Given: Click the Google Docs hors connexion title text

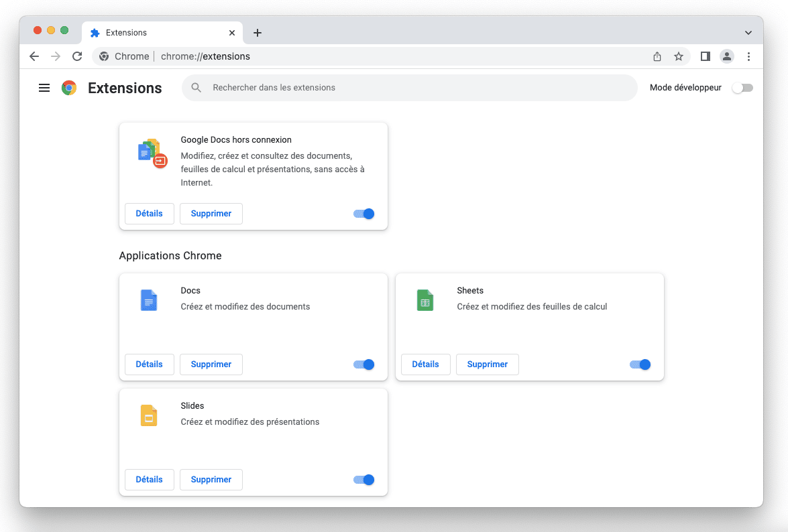Looking at the screenshot, I should [x=236, y=140].
